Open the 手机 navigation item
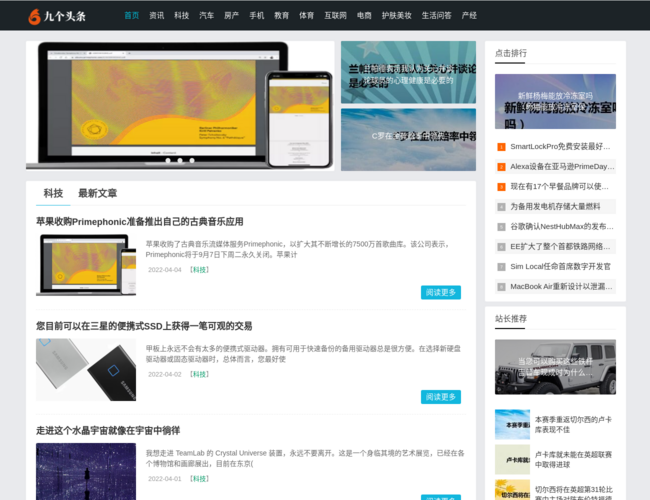Viewport: 650px width, 500px height. [257, 16]
